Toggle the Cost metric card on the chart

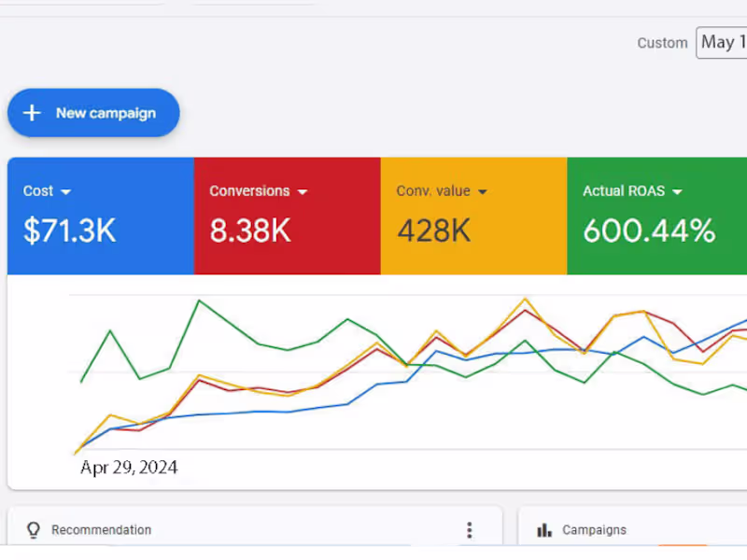(99, 215)
